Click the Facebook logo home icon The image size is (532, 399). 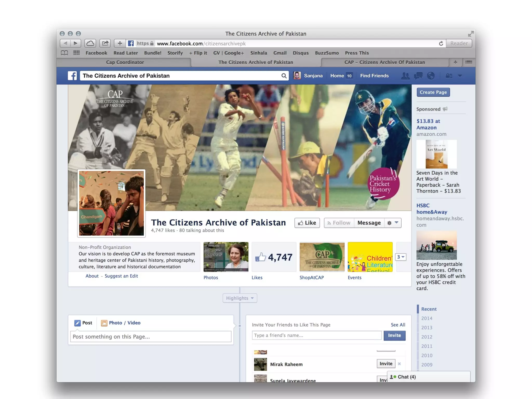pyautogui.click(x=72, y=76)
